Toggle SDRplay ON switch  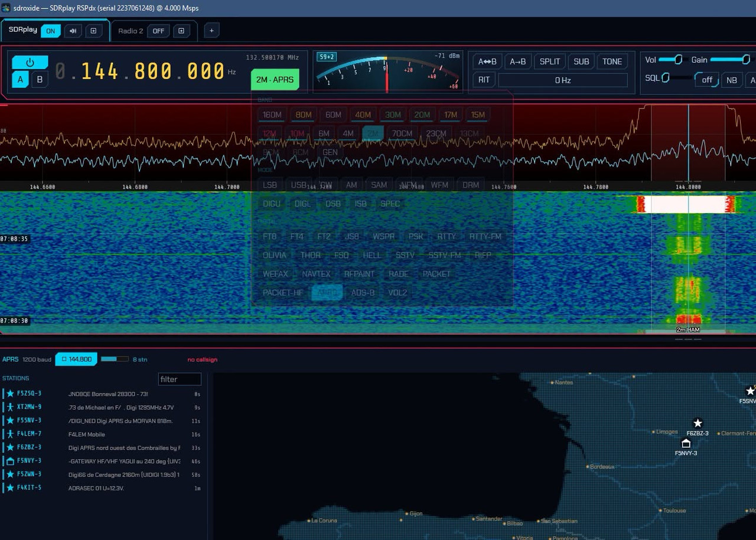click(x=51, y=31)
